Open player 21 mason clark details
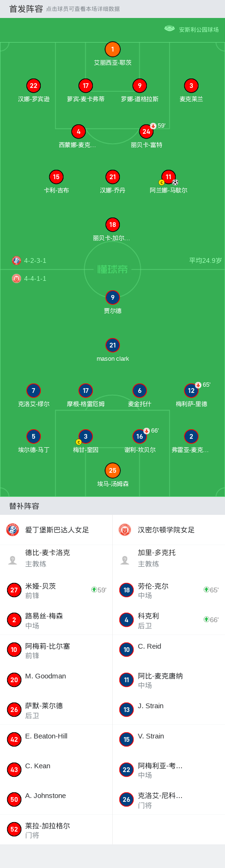Viewport: 225px width, 868px height. pos(112,345)
